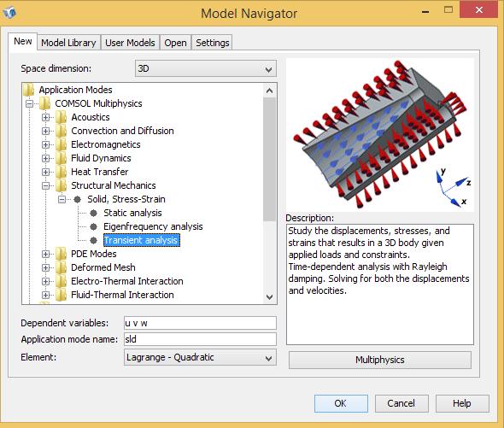
Task: Switch to the New tab
Action: [23, 42]
